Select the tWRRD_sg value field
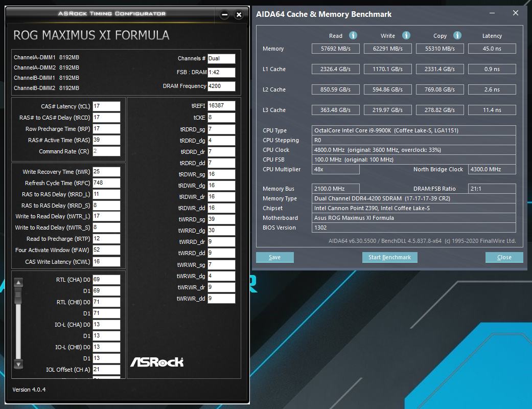 (221, 219)
